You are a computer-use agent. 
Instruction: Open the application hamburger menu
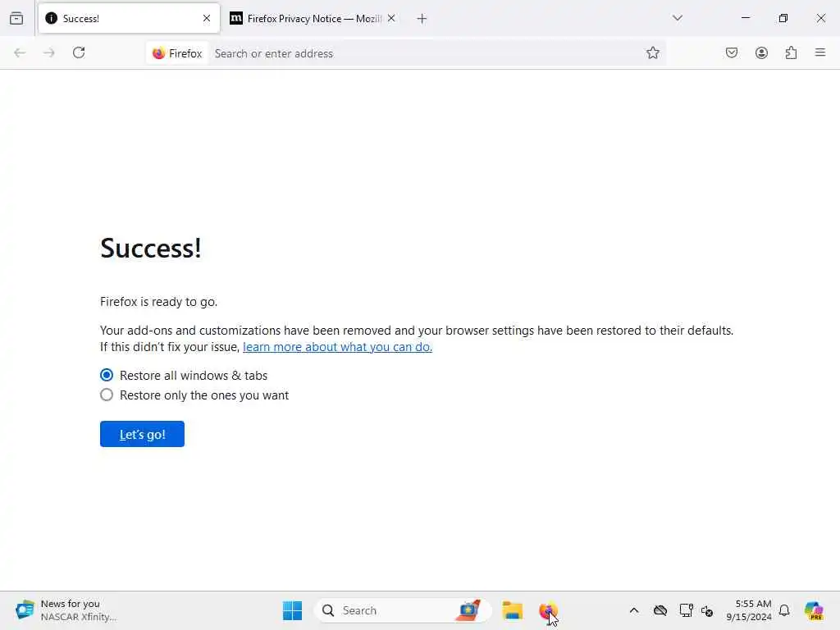[820, 52]
